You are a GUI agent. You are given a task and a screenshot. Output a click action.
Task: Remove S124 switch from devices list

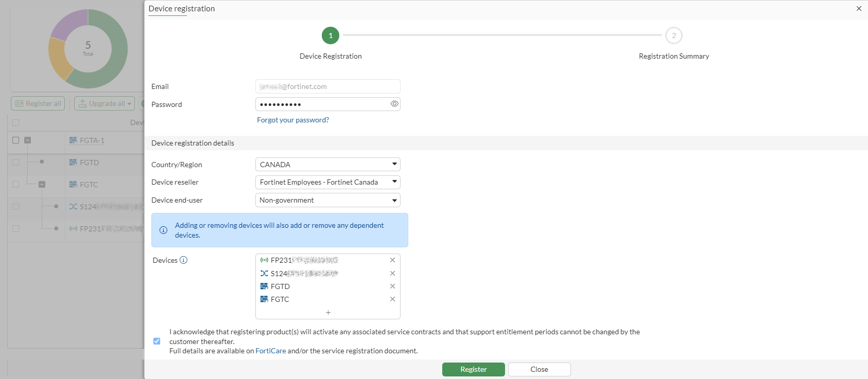[x=392, y=274]
